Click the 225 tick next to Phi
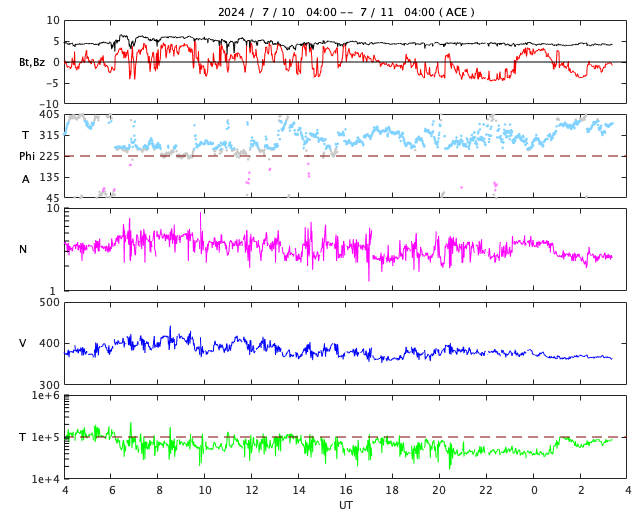 click(x=50, y=156)
